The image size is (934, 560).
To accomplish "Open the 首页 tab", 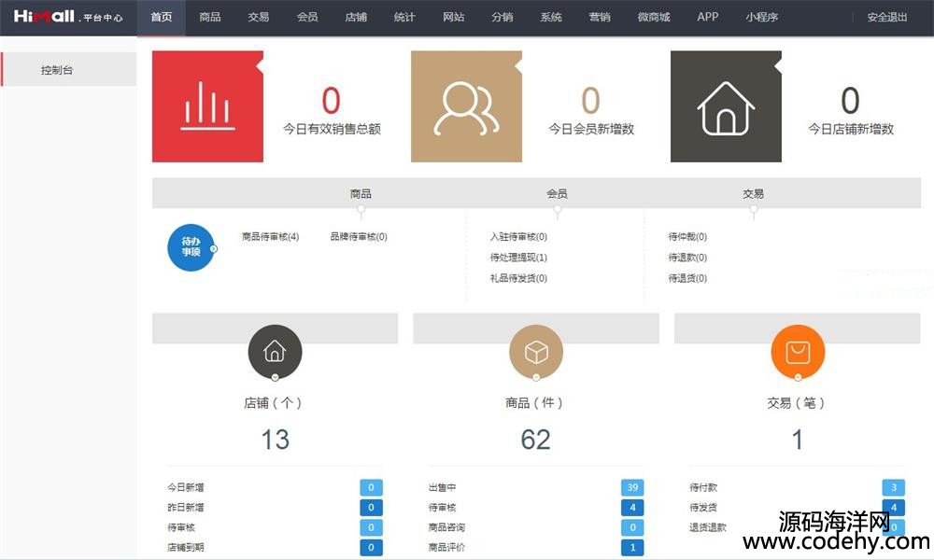I will pos(162,17).
